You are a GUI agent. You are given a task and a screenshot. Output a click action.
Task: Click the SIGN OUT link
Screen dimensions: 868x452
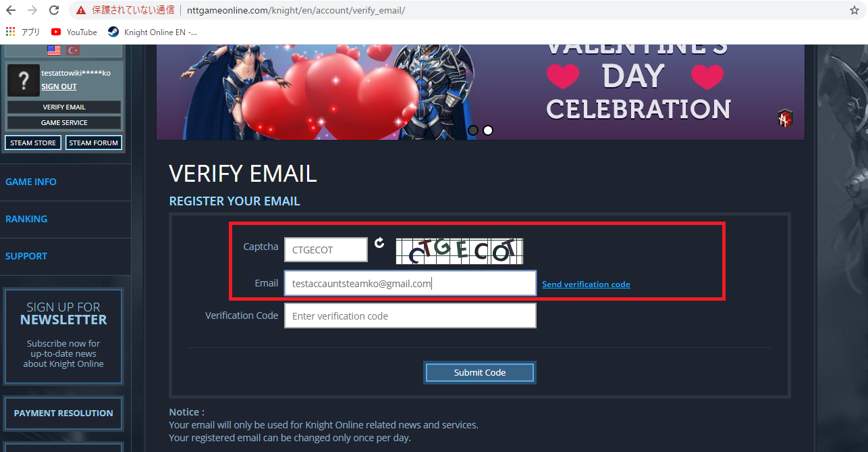(x=59, y=86)
